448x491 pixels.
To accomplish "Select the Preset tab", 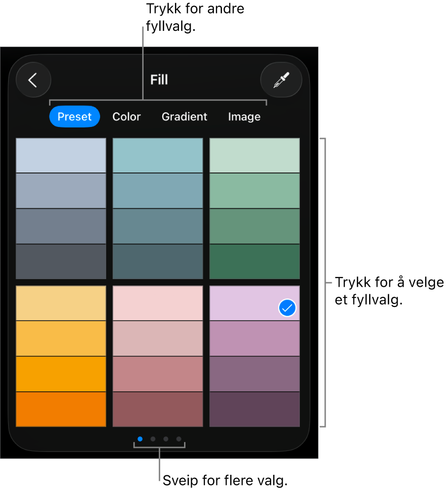I will pyautogui.click(x=74, y=116).
